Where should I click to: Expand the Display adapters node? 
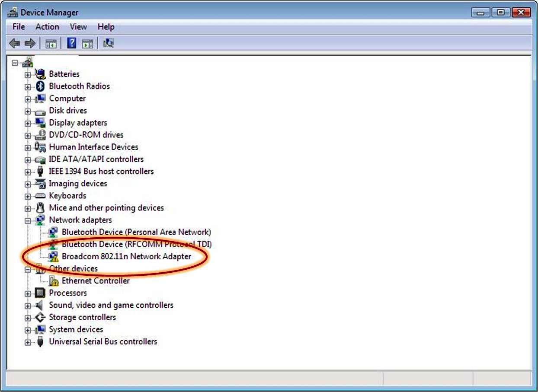28,123
